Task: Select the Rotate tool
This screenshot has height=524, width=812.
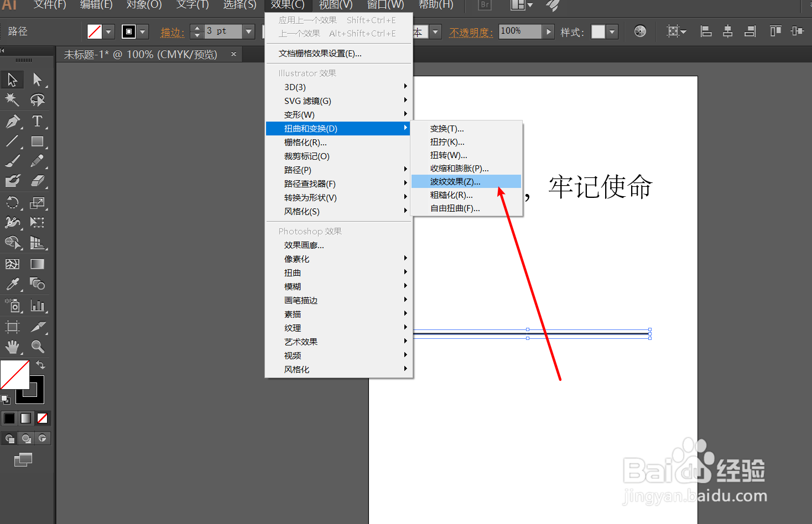Action: (x=12, y=202)
